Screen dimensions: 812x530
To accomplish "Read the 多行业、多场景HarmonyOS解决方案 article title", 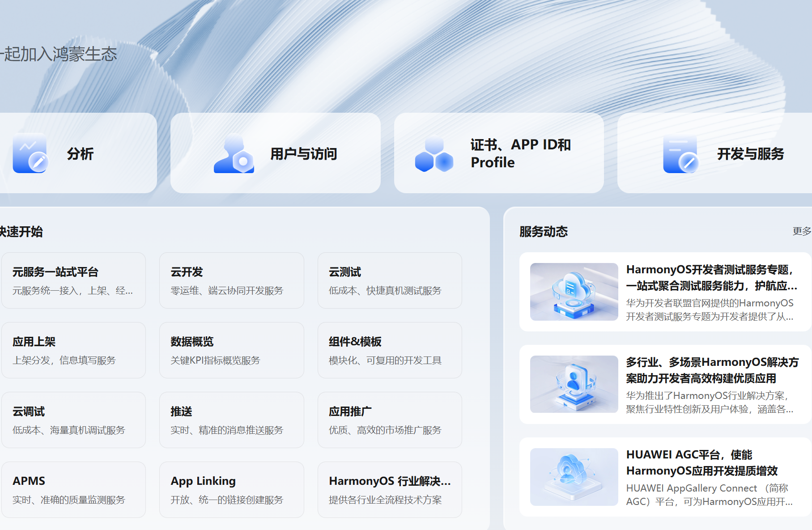I will click(x=712, y=370).
